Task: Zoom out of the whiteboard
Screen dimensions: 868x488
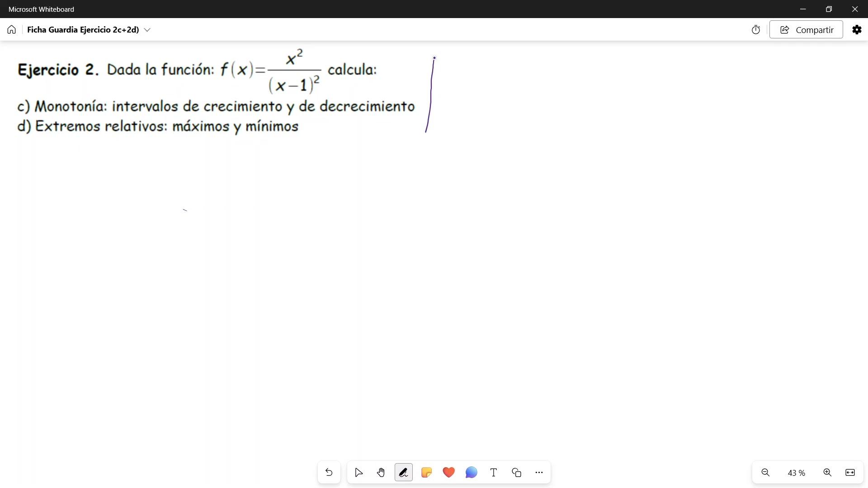Action: pyautogui.click(x=765, y=473)
